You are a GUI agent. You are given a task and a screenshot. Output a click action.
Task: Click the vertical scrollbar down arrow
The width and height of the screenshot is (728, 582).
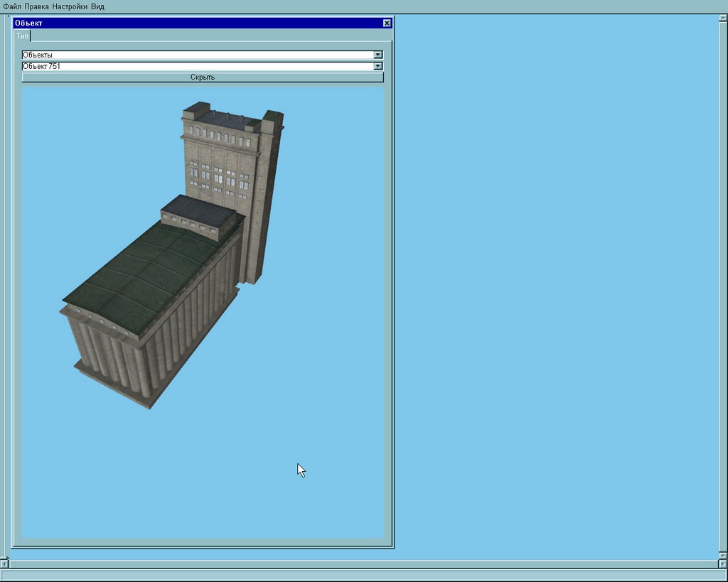click(x=723, y=555)
